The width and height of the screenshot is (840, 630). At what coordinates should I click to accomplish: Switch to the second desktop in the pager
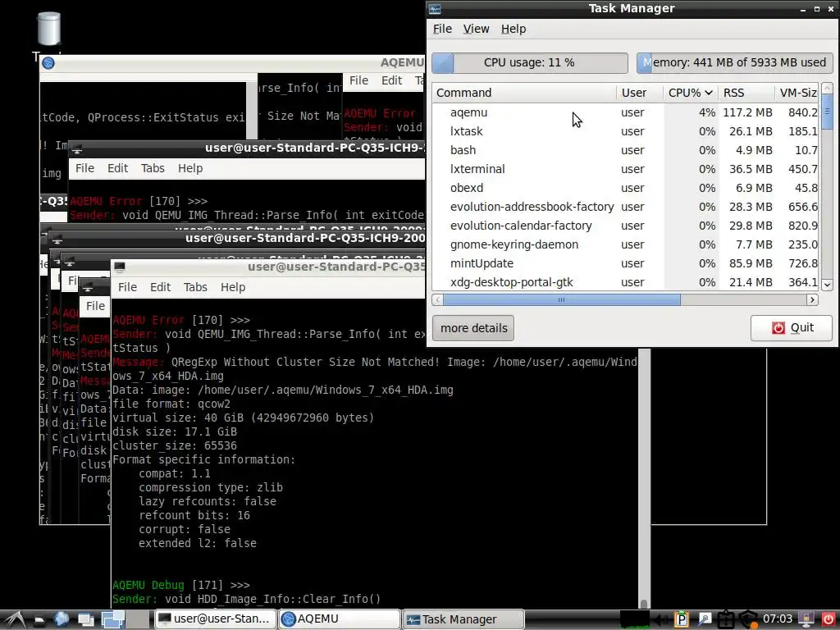coord(138,619)
